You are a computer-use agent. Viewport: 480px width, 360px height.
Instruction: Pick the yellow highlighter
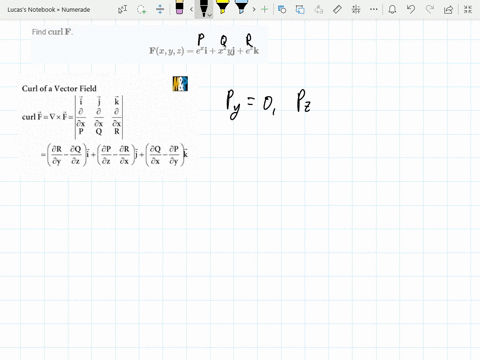point(222,7)
